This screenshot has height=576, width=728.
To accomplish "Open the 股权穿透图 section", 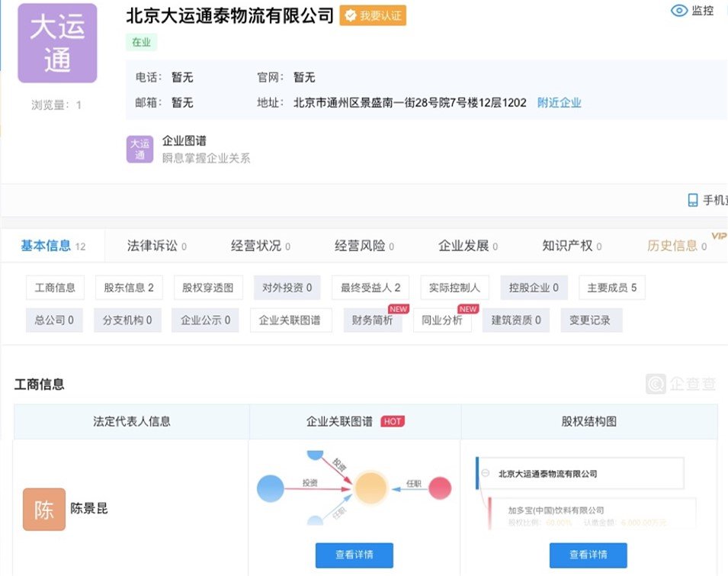I will point(208,288).
